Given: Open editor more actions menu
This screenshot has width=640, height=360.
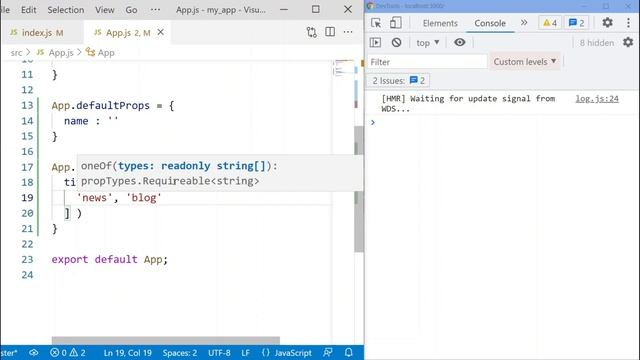Looking at the screenshot, I should pos(348,32).
